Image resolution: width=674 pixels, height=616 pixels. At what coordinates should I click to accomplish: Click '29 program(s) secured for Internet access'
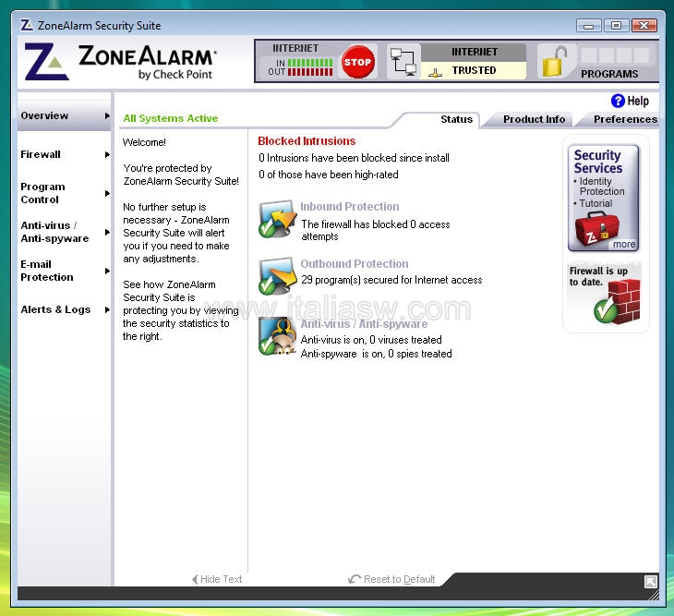coord(391,280)
